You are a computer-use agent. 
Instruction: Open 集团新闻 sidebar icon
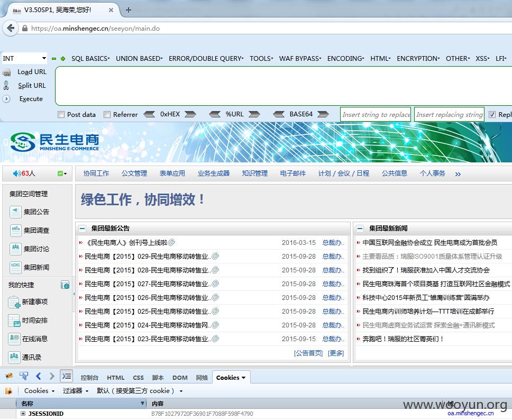click(x=15, y=267)
